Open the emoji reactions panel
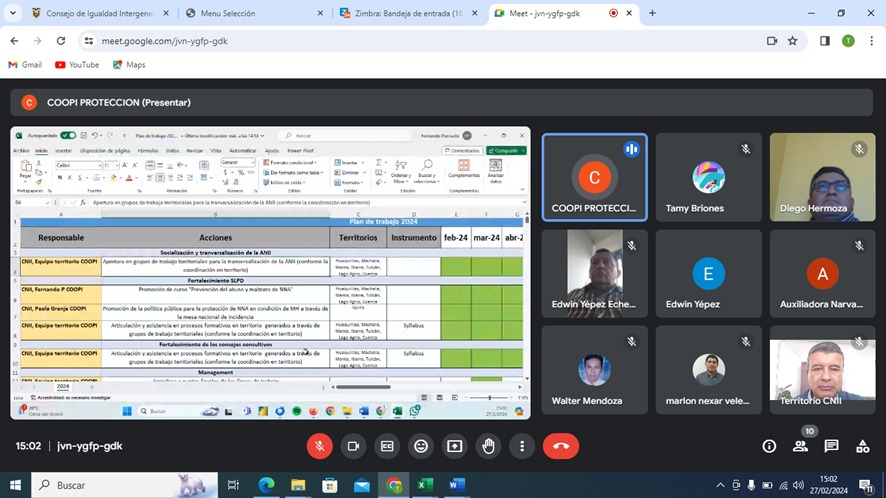The width and height of the screenshot is (886, 498). (x=421, y=446)
